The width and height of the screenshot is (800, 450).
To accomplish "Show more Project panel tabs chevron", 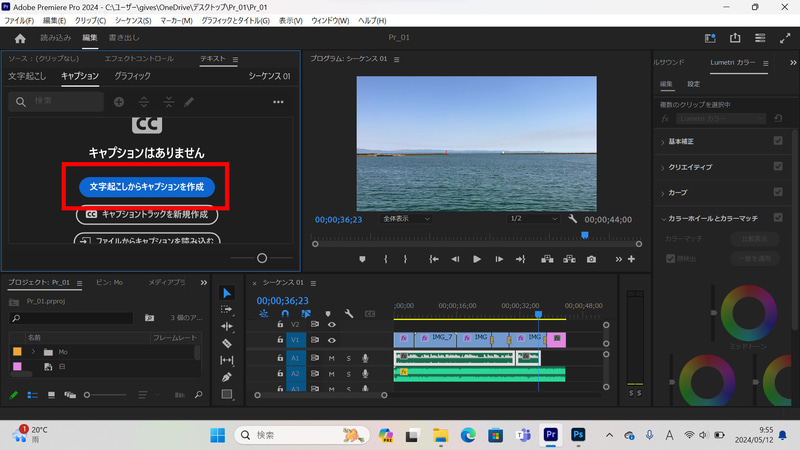I will (204, 283).
